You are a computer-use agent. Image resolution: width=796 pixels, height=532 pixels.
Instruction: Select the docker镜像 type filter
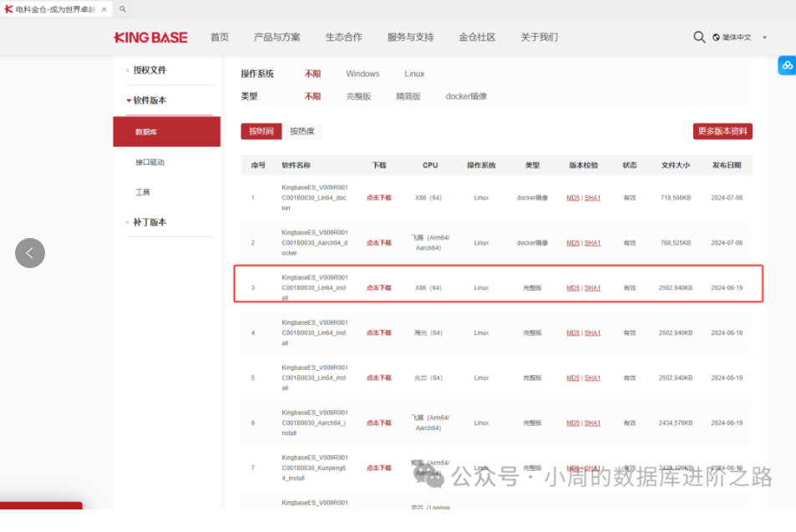click(x=466, y=97)
